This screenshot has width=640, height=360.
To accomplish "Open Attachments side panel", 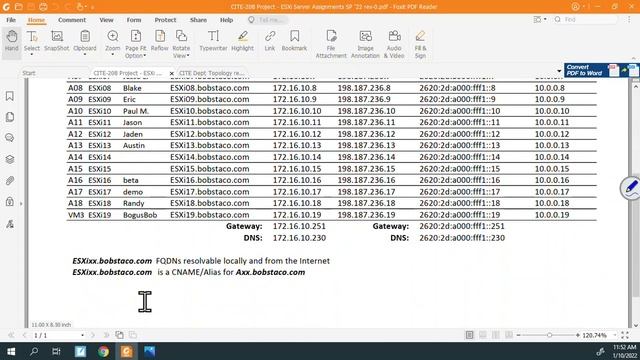I will pyautogui.click(x=10, y=180).
